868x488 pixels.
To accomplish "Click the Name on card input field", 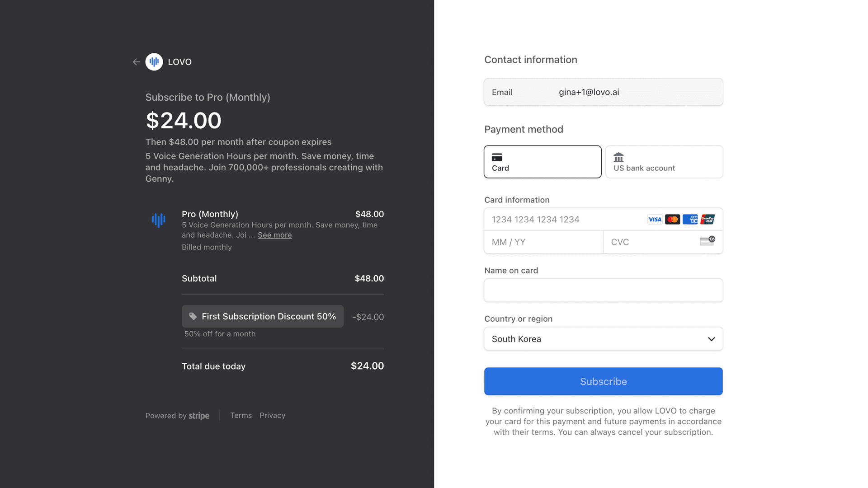I will (603, 290).
